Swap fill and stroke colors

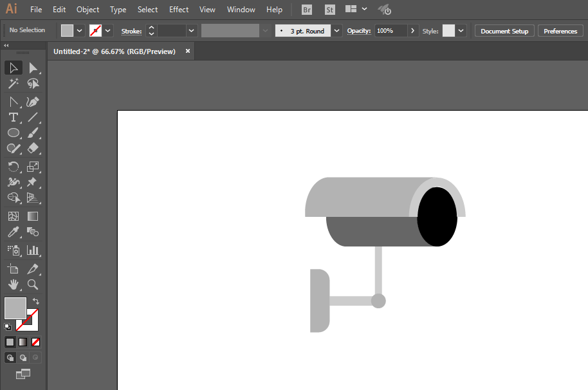coord(36,301)
